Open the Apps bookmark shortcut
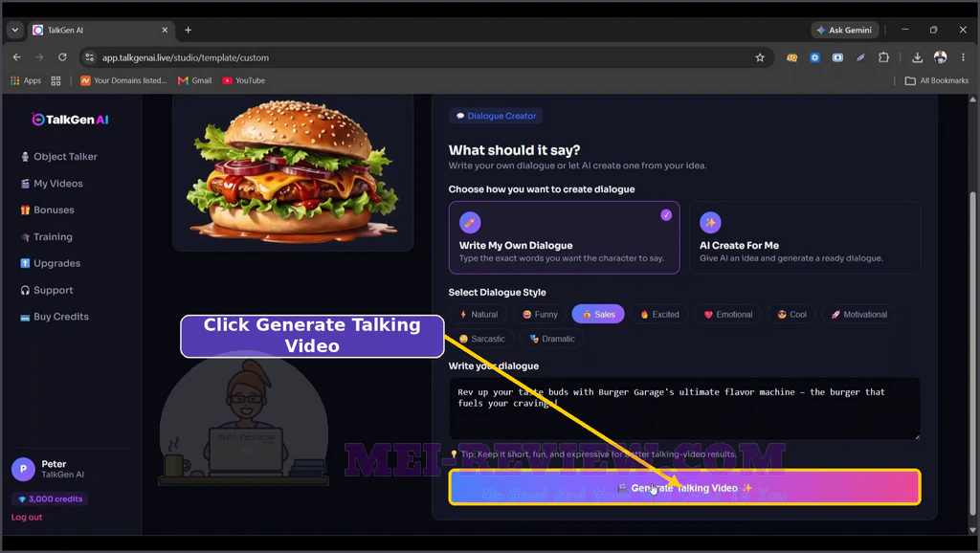 (26, 80)
